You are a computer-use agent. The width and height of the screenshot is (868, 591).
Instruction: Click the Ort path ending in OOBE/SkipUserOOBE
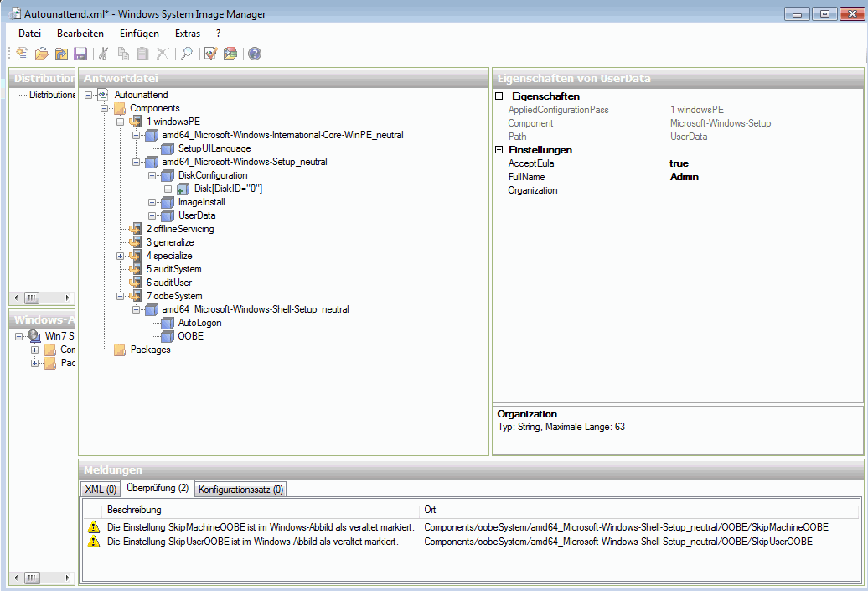[x=618, y=542]
